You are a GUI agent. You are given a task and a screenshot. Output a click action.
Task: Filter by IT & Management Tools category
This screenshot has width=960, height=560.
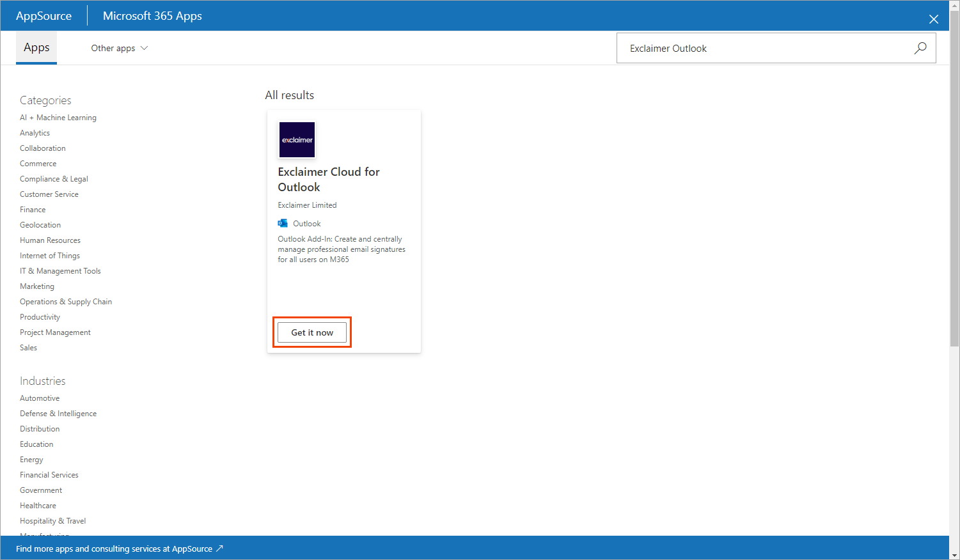[60, 271]
